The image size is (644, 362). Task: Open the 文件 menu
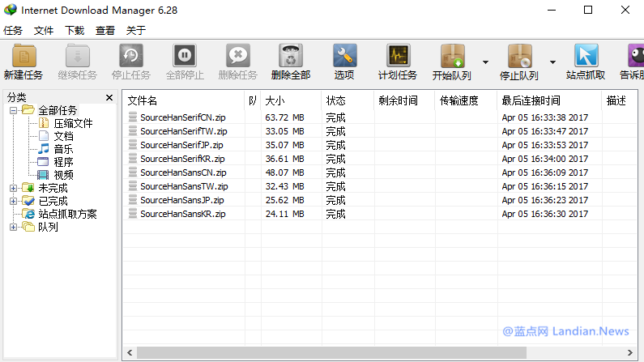click(44, 31)
